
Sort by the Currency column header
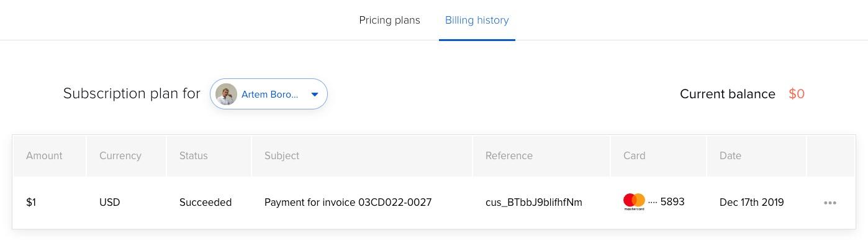pos(120,155)
